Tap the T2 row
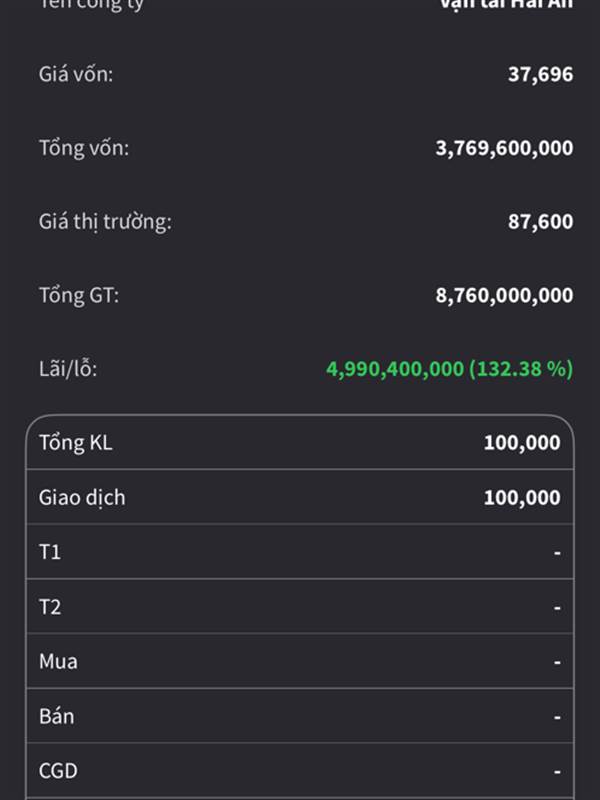600x800 pixels. coord(300,607)
